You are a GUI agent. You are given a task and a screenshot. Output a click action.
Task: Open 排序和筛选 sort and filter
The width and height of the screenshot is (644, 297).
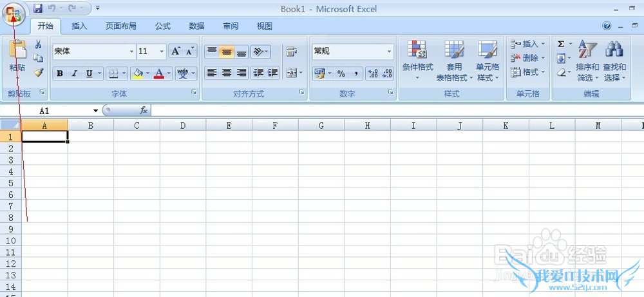coord(587,60)
